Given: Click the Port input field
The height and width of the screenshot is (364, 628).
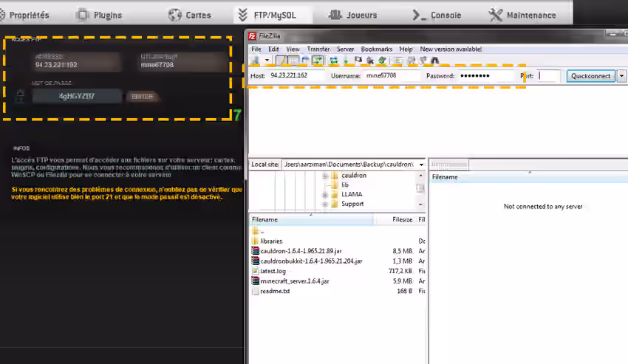Looking at the screenshot, I should coord(549,76).
